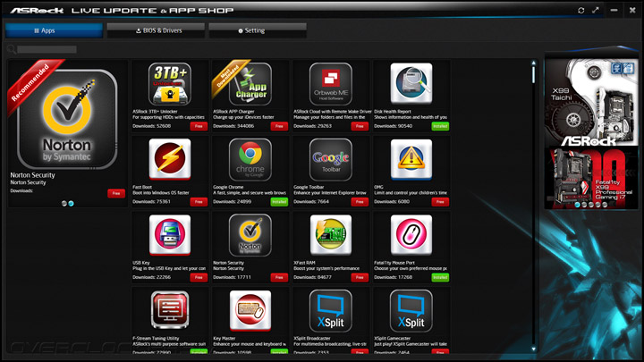Viewport: 644px width, 362px height.
Task: Click Free button for small Norton Security
Action: coord(279,277)
